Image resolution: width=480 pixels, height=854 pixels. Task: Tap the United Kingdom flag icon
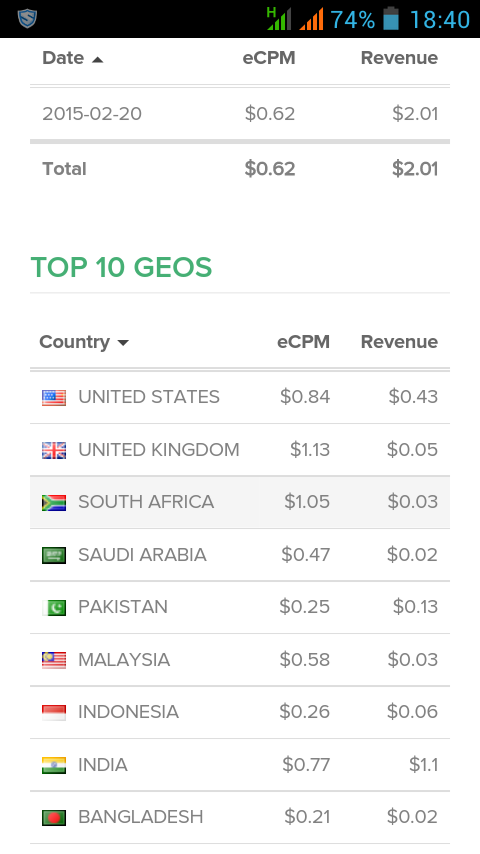click(54, 450)
